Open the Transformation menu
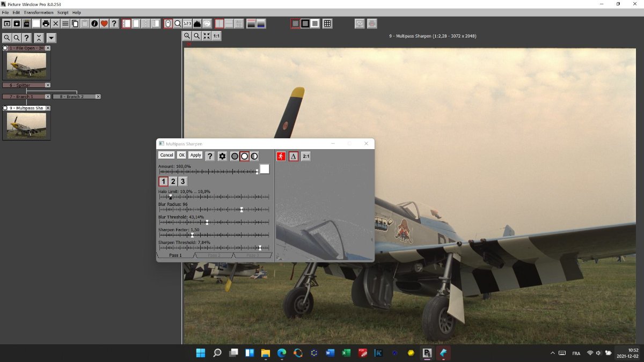 [39, 12]
